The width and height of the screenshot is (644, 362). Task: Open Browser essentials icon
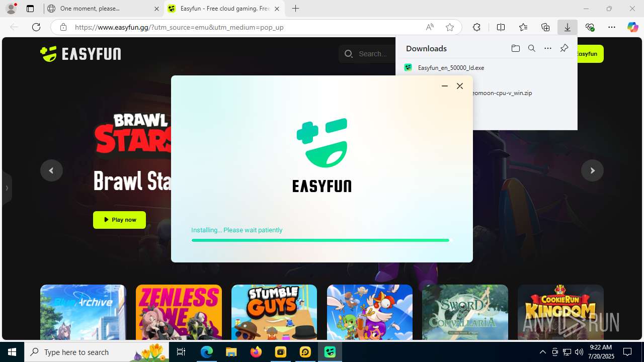pyautogui.click(x=590, y=27)
